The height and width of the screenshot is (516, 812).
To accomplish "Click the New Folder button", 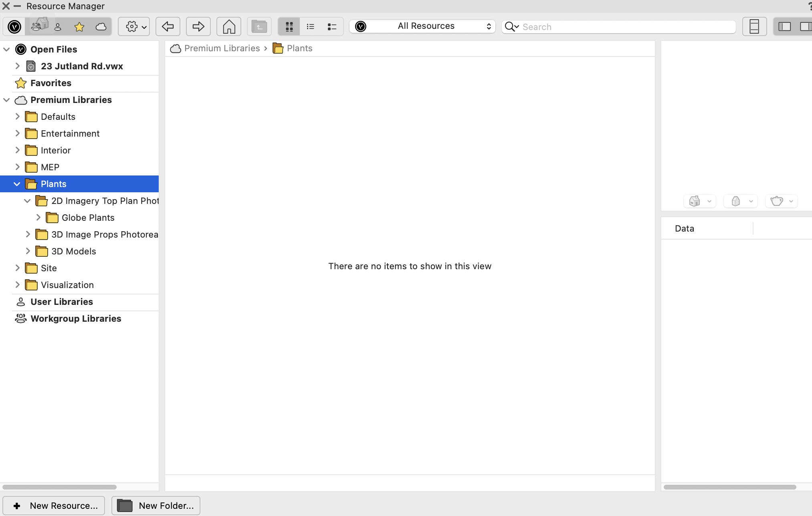I will coord(156,506).
